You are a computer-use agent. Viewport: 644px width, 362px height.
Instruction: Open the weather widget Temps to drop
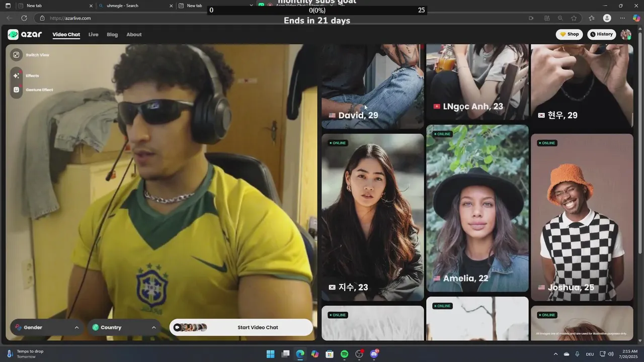coord(25,354)
